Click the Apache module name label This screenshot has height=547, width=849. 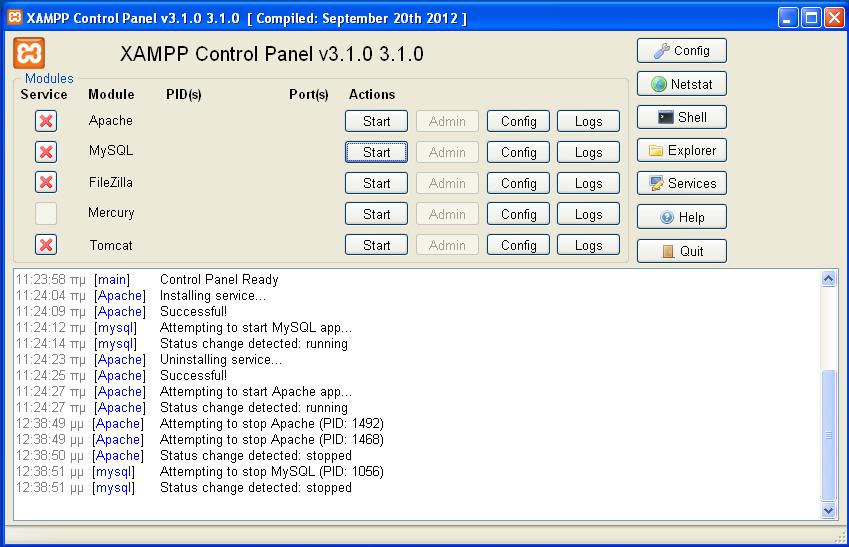pyautogui.click(x=110, y=120)
